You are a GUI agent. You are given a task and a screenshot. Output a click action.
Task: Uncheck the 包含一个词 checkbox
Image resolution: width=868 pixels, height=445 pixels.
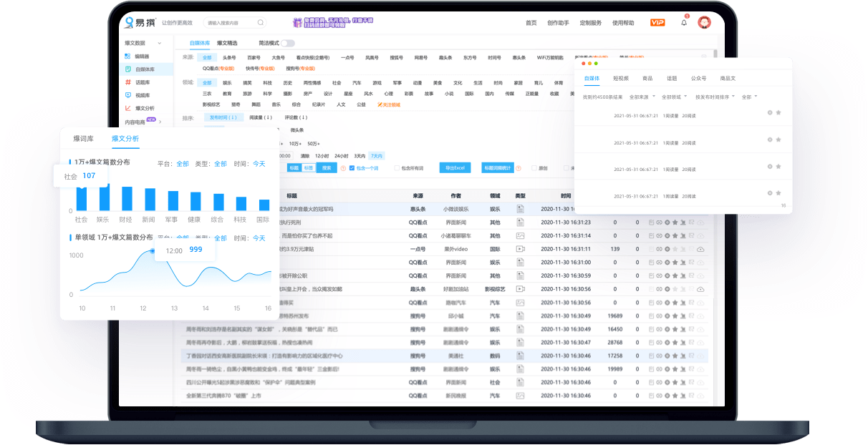[352, 168]
